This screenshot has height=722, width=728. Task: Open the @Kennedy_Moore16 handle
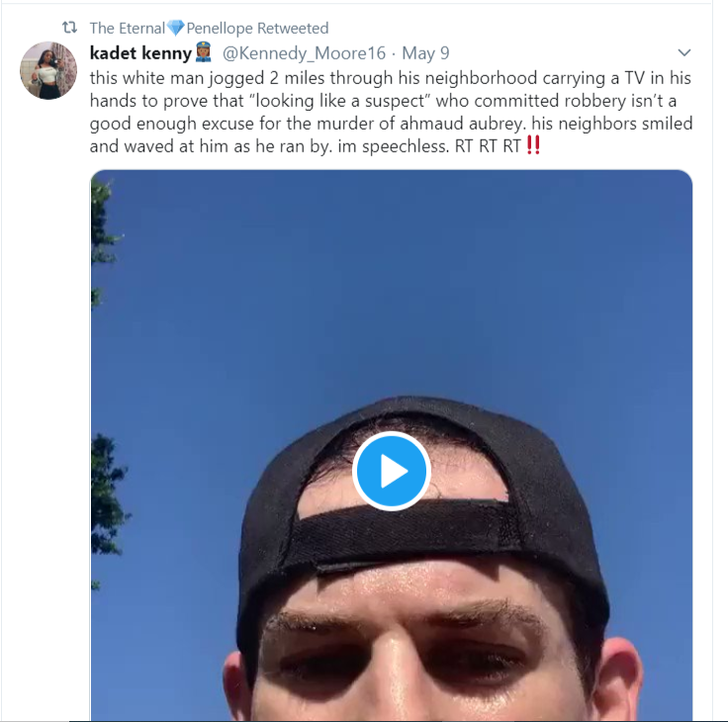point(304,53)
